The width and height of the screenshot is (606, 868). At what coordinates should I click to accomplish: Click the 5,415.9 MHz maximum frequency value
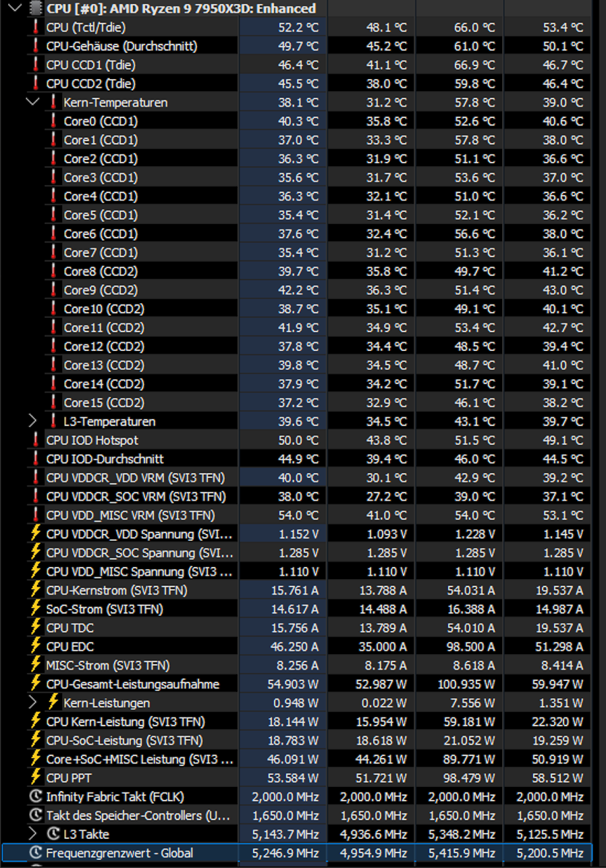pyautogui.click(x=462, y=853)
